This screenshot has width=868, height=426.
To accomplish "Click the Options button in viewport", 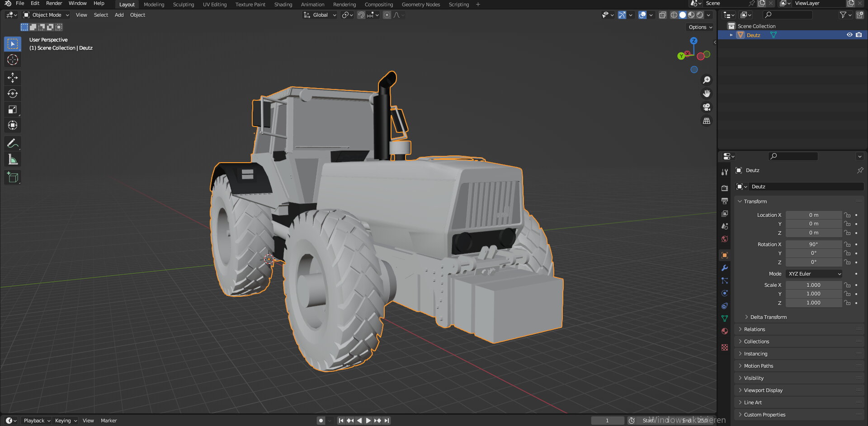I will point(700,27).
